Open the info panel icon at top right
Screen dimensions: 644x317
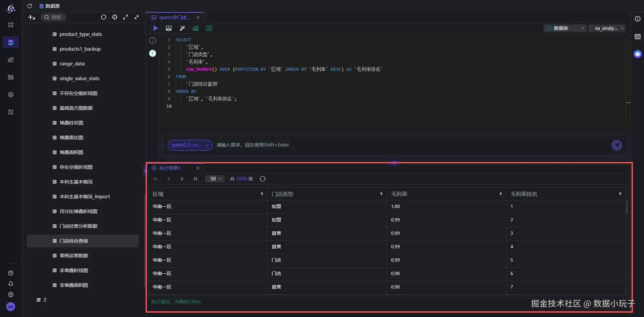(638, 19)
